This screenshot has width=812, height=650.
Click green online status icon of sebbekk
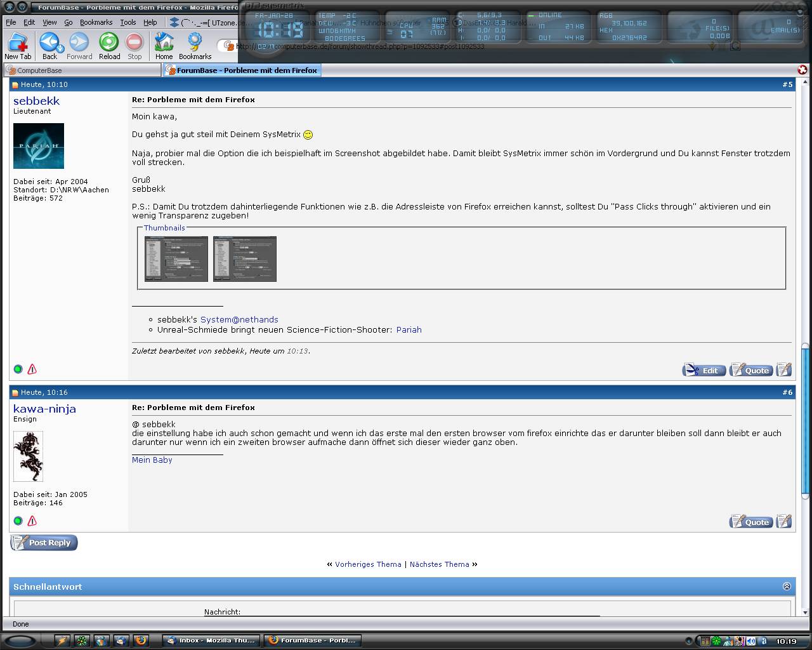click(18, 369)
